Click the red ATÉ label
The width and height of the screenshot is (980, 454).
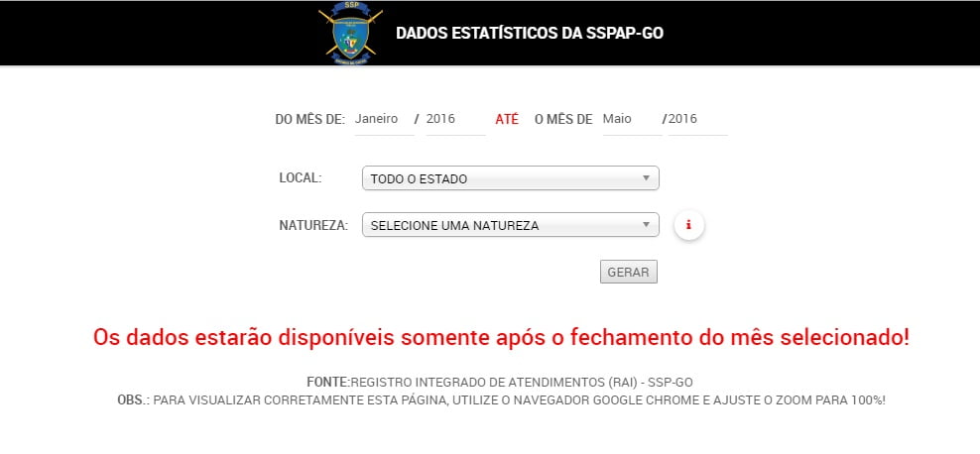pyautogui.click(x=507, y=119)
